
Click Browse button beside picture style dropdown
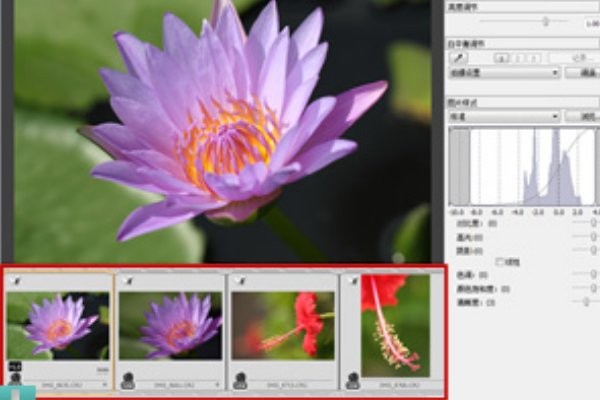point(582,116)
